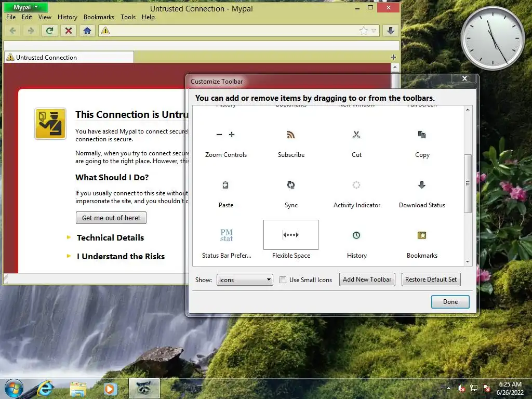Close the Customize Toolbar dialog

point(464,79)
